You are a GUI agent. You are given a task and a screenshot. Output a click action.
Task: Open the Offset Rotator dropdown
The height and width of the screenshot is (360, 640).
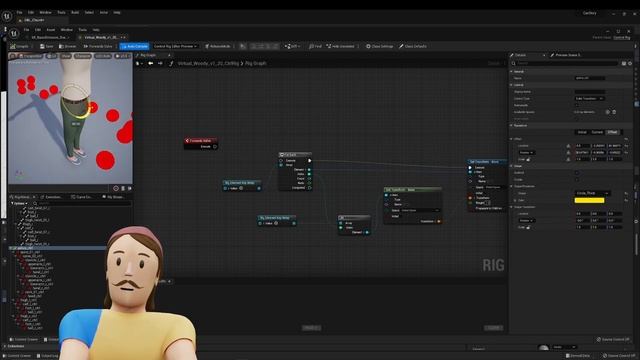pos(527,153)
